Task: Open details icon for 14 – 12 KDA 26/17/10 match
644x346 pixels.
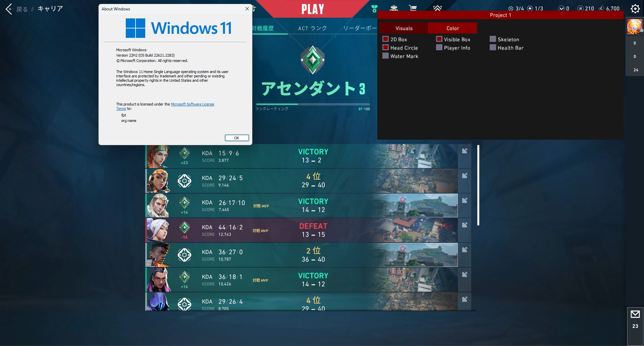Action: (465, 200)
